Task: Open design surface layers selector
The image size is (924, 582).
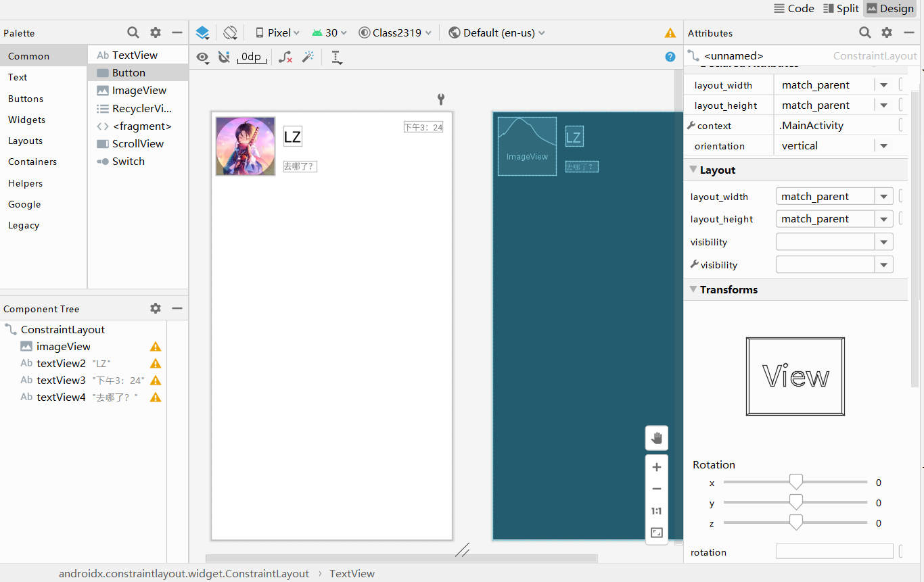Action: pyautogui.click(x=202, y=32)
